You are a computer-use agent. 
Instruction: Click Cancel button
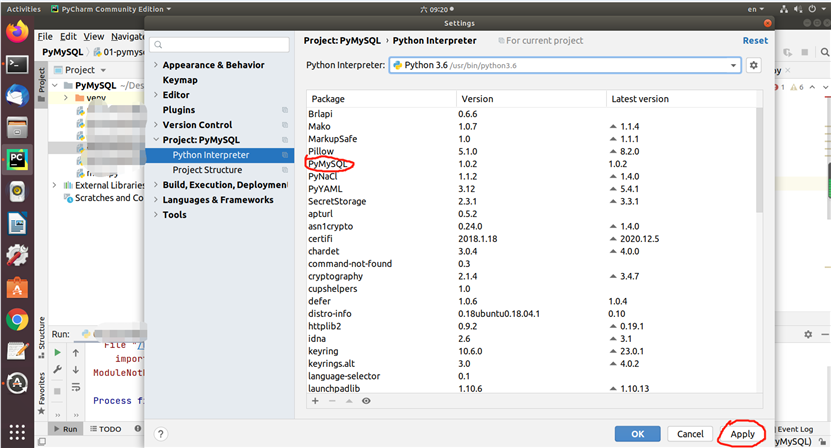click(690, 434)
